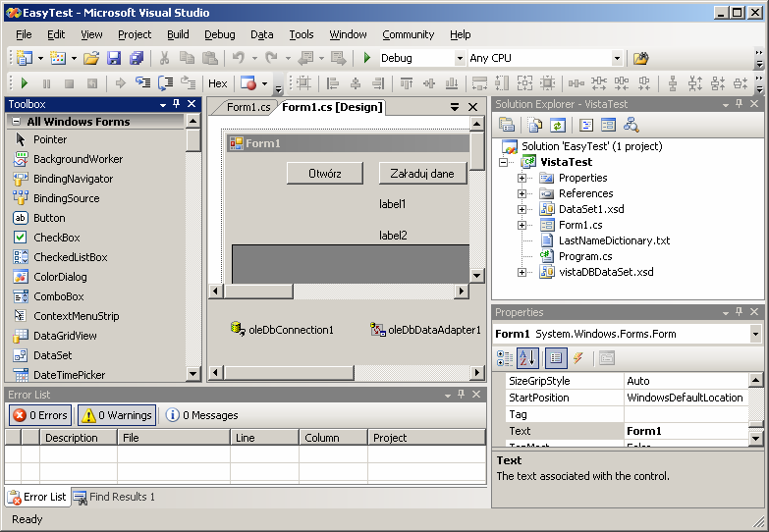Open the Community menu
The height and width of the screenshot is (532, 769).
(x=408, y=34)
